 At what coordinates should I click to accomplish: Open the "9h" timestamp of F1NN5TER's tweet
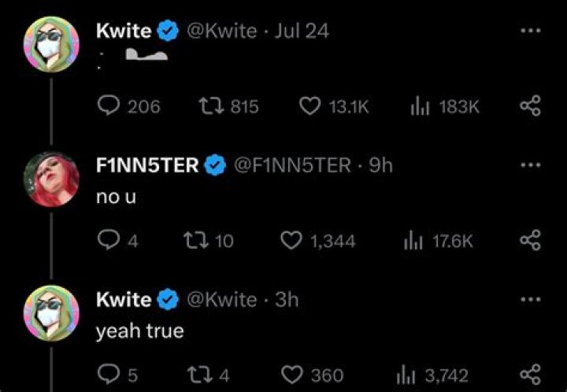[x=380, y=166]
